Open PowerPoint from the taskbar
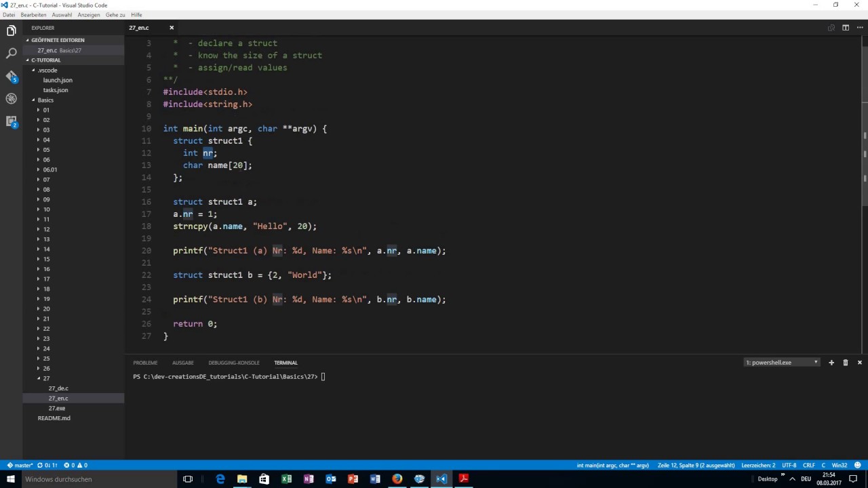868x488 pixels. coord(353,479)
